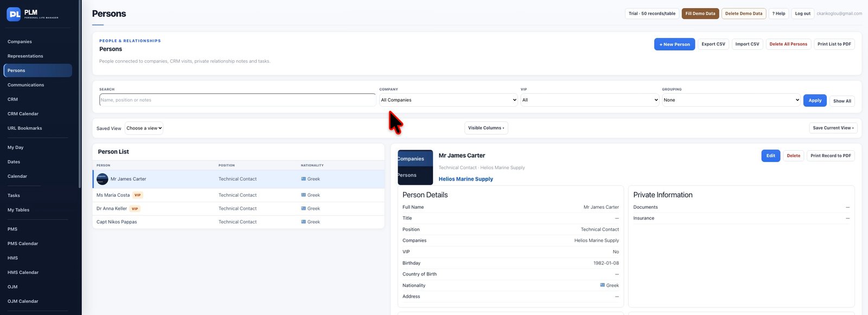This screenshot has height=315, width=868.
Task: Open the Company filter dropdown
Action: coord(449,100)
